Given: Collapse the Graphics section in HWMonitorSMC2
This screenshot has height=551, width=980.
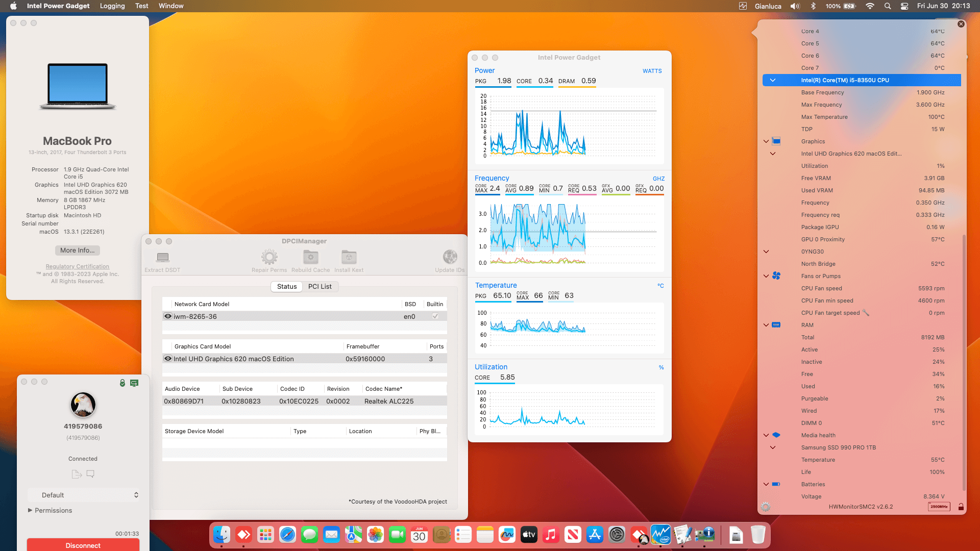Looking at the screenshot, I should coord(766,141).
